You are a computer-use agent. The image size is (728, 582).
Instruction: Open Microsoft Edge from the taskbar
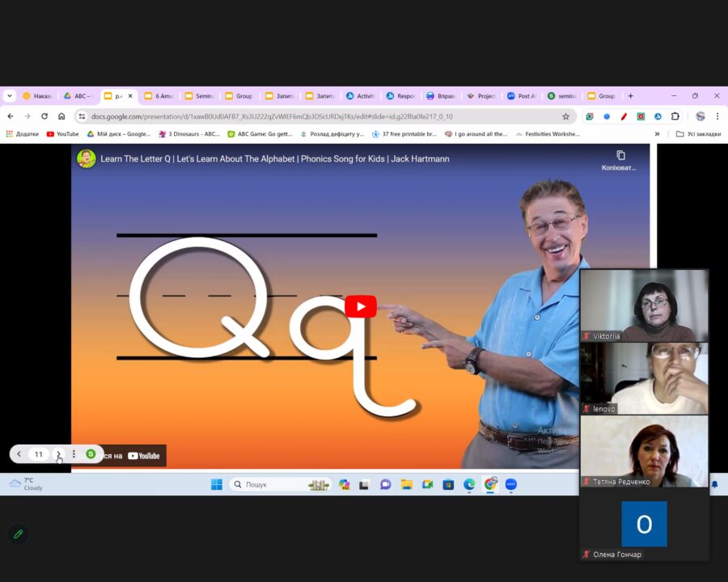469,484
